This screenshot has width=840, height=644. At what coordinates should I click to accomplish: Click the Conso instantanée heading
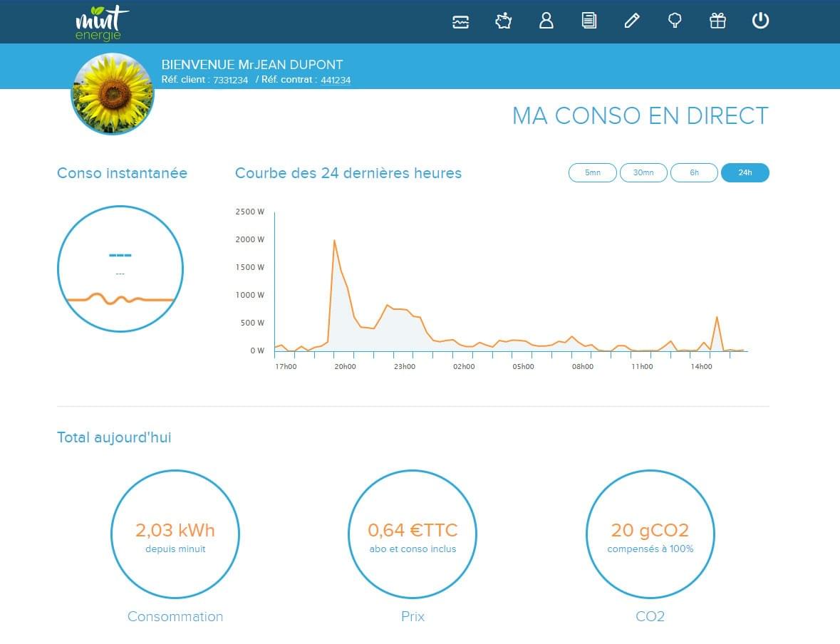pos(122,173)
